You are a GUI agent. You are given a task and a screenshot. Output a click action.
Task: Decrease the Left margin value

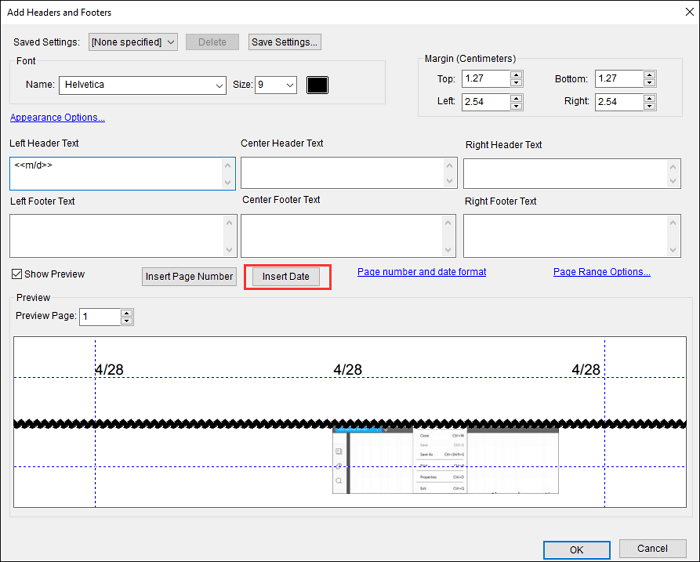point(516,106)
